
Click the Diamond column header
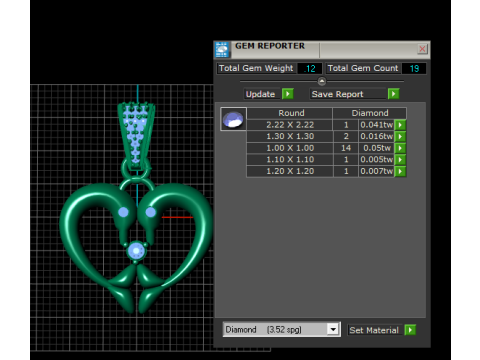[370, 113]
